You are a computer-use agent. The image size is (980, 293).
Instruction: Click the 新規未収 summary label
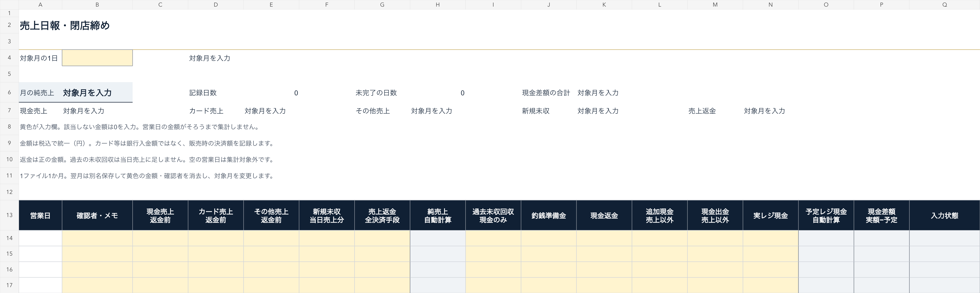coord(536,111)
